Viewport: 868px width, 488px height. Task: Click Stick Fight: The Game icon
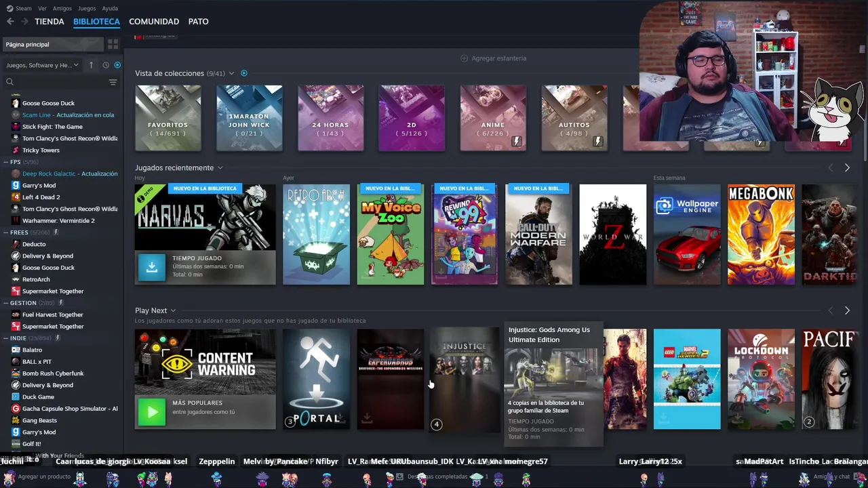[16, 127]
